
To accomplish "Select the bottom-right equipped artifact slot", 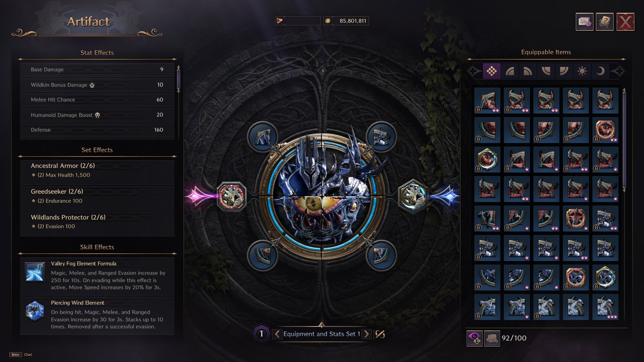I will click(x=381, y=255).
